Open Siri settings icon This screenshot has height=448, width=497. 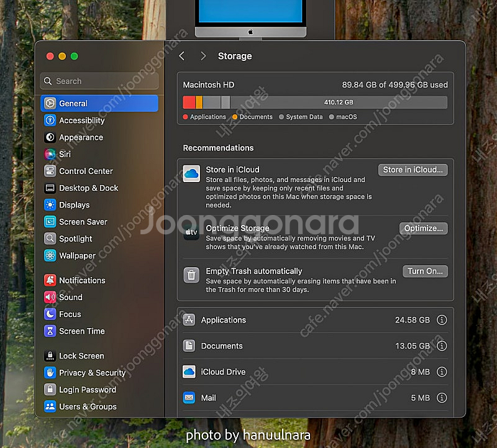coord(50,154)
